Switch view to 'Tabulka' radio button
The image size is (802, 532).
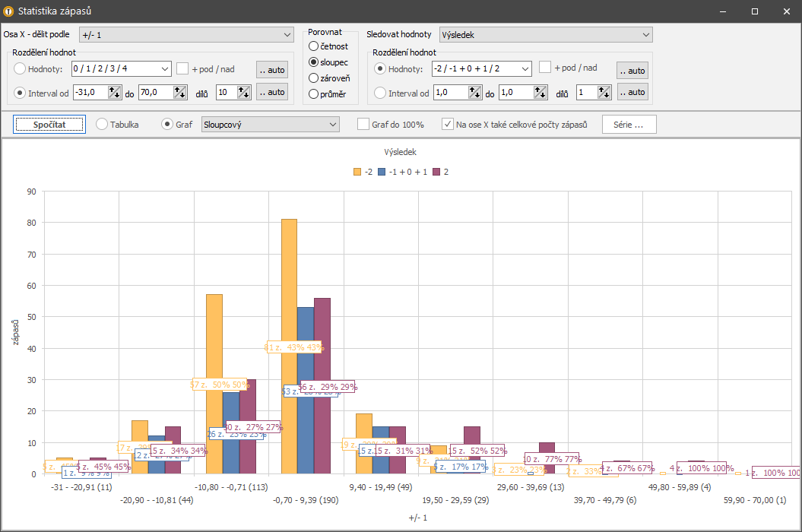tap(102, 124)
